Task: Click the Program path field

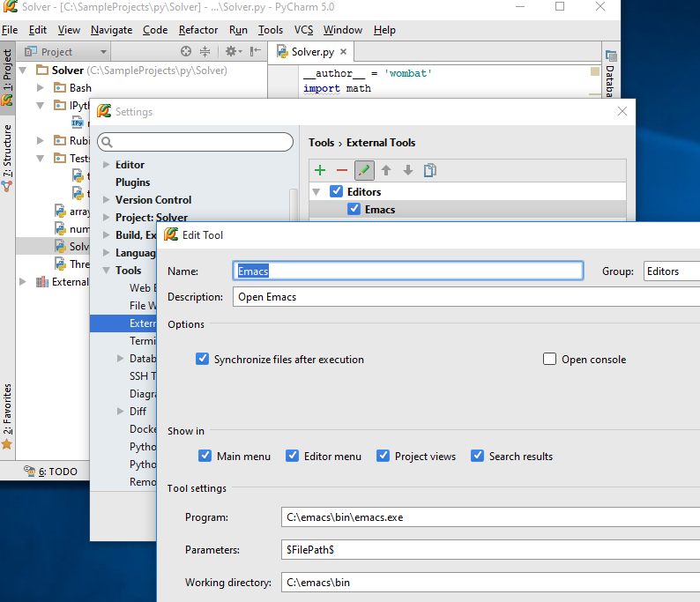Action: (x=490, y=517)
